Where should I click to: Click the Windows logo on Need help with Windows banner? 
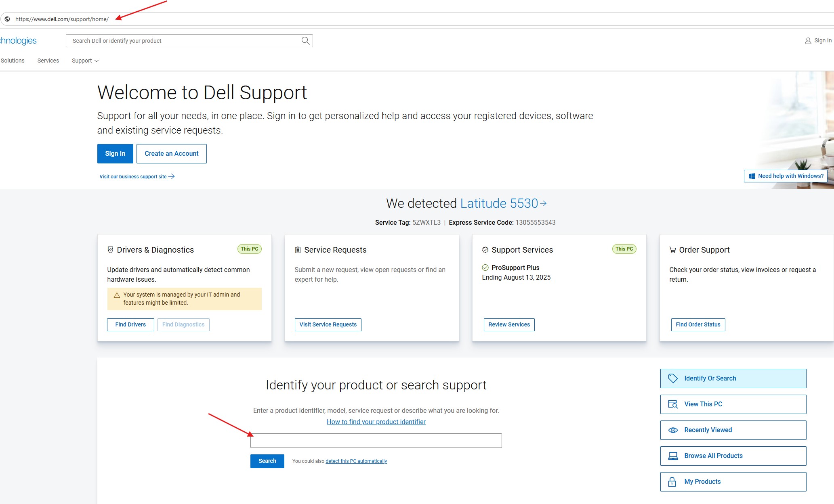tap(752, 176)
